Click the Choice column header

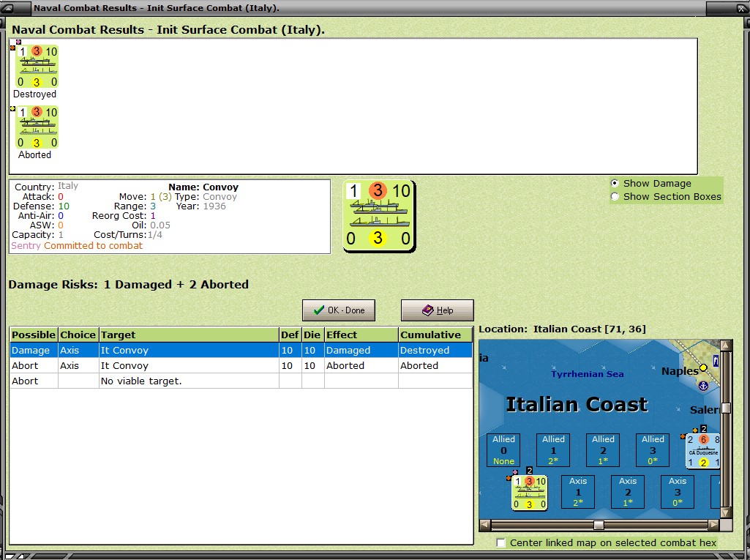pyautogui.click(x=78, y=335)
